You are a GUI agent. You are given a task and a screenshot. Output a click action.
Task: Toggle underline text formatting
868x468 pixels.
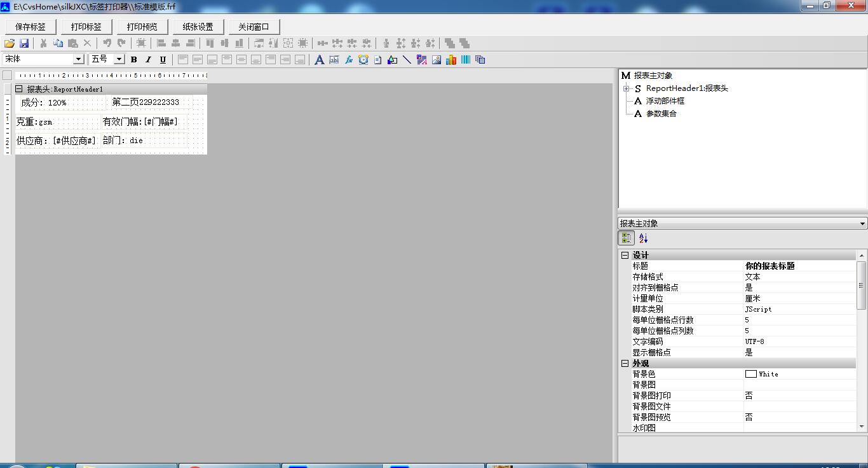(x=163, y=60)
